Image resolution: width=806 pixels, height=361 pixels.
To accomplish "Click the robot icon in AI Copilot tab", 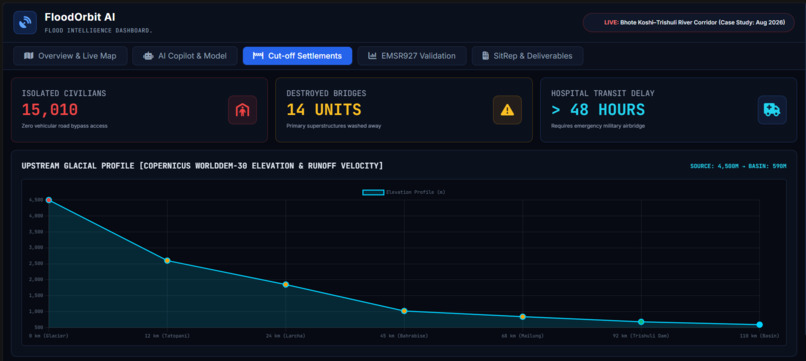I will [148, 56].
